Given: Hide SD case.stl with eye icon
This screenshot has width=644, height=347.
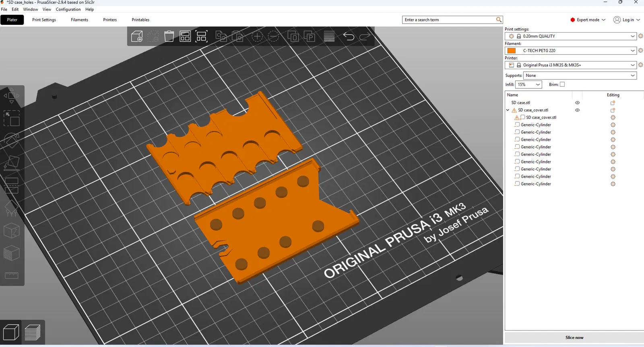Looking at the screenshot, I should click(x=577, y=103).
